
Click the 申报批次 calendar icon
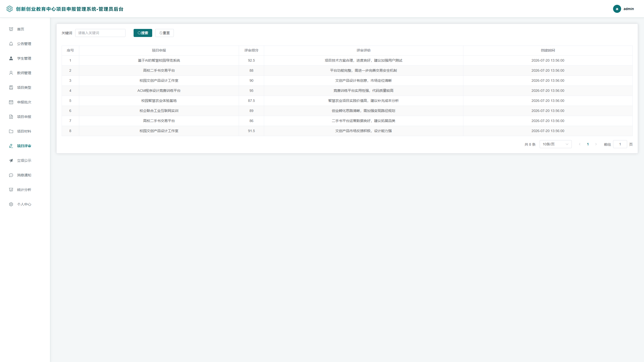(11, 102)
